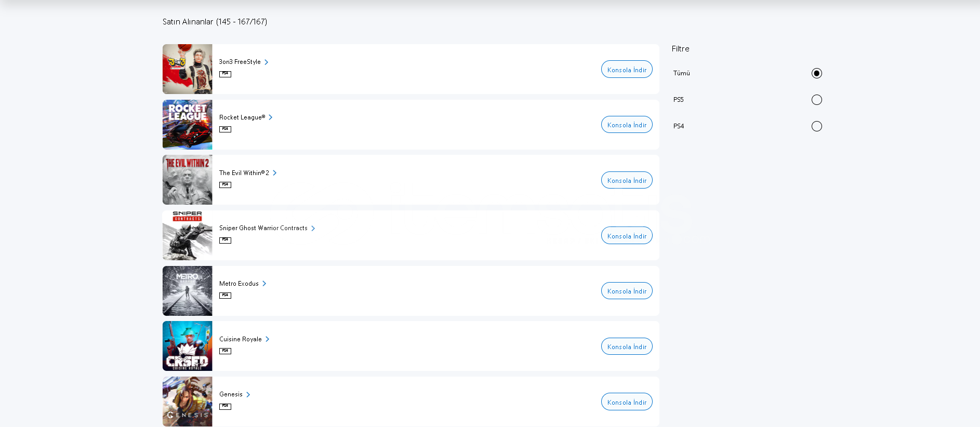Send The Evil Within 2 to console
The height and width of the screenshot is (427, 980).
(x=627, y=180)
